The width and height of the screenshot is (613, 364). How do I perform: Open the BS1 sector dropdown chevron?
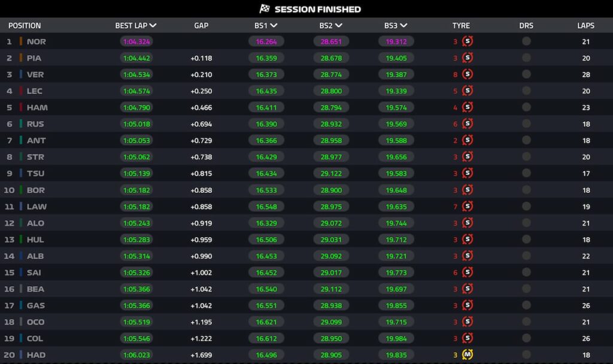click(274, 25)
